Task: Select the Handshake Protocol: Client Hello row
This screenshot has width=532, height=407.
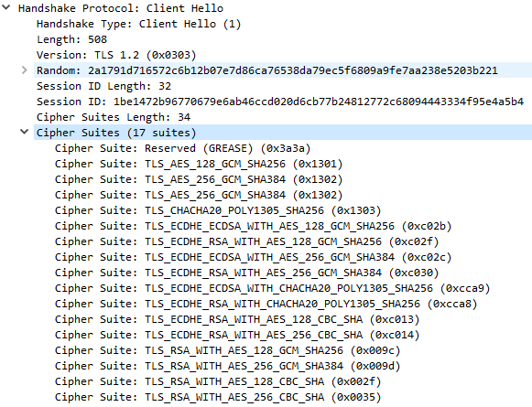Action: pyautogui.click(x=121, y=8)
